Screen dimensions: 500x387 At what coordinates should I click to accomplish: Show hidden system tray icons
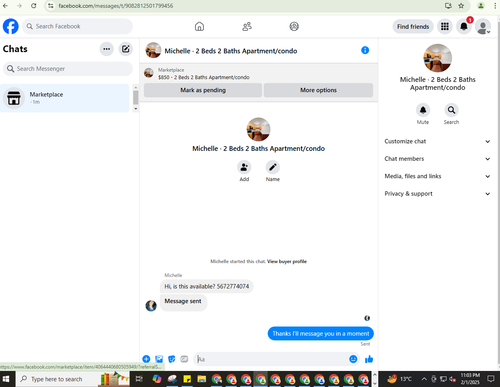pyautogui.click(x=424, y=379)
